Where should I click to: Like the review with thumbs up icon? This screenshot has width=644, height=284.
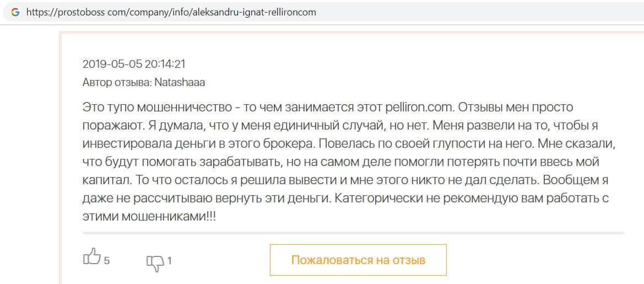tap(91, 257)
